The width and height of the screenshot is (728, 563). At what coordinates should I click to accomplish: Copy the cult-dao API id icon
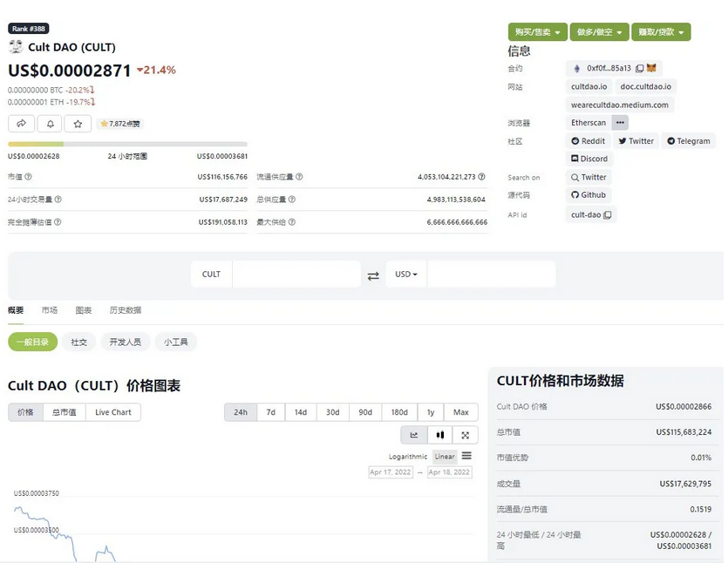[x=608, y=215]
